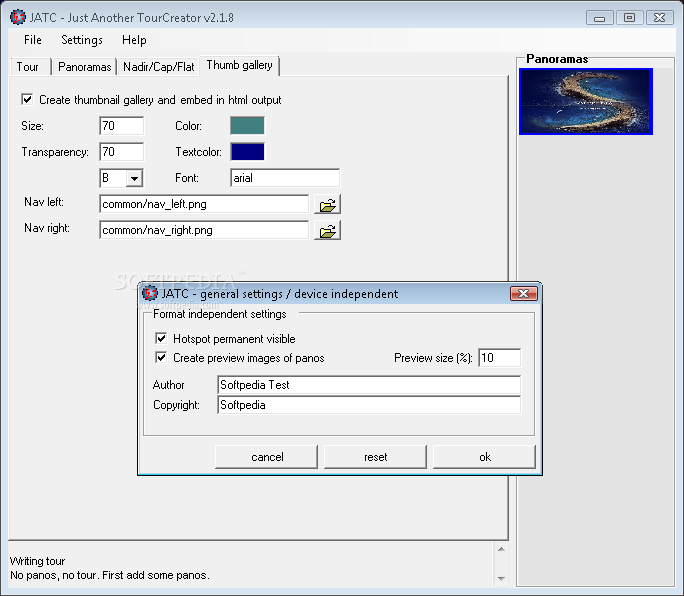Confirm settings with ok button
The image size is (684, 596).
click(485, 457)
